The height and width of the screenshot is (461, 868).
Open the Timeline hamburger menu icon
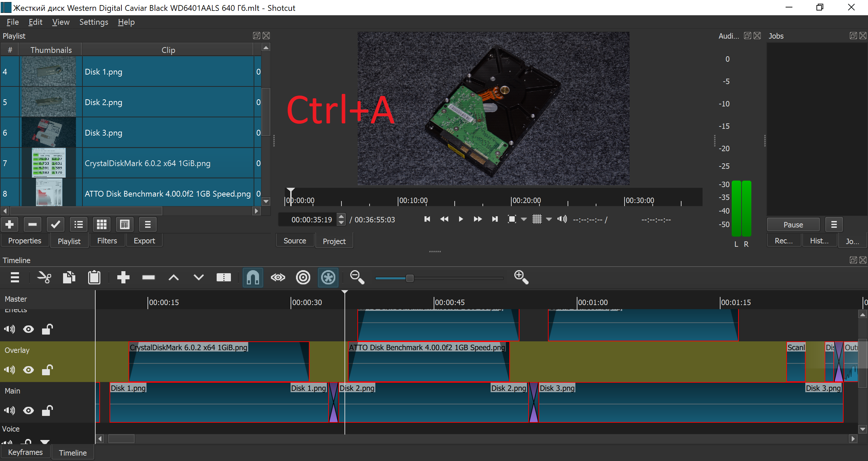pyautogui.click(x=15, y=277)
